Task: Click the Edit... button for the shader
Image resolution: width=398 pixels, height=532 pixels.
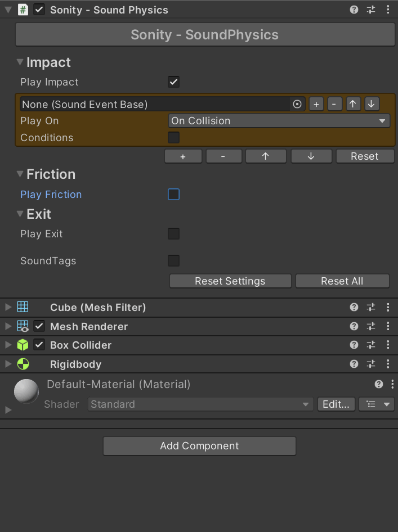Action: (x=336, y=404)
